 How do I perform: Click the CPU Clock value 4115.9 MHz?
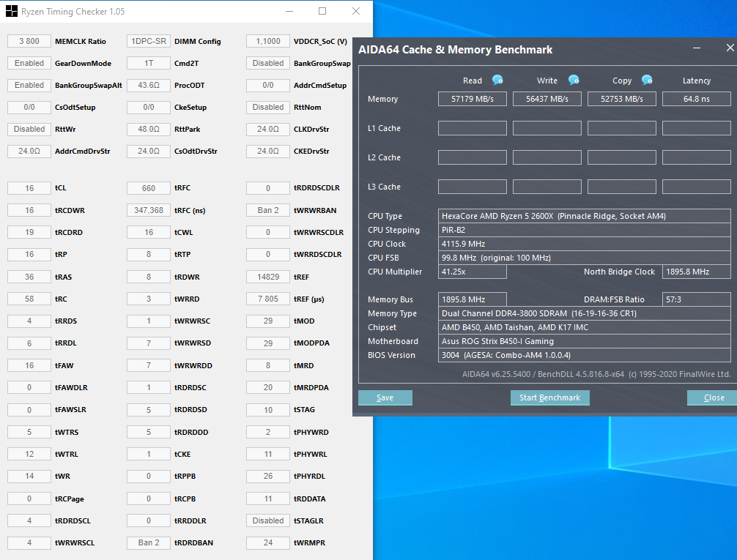tap(584, 244)
